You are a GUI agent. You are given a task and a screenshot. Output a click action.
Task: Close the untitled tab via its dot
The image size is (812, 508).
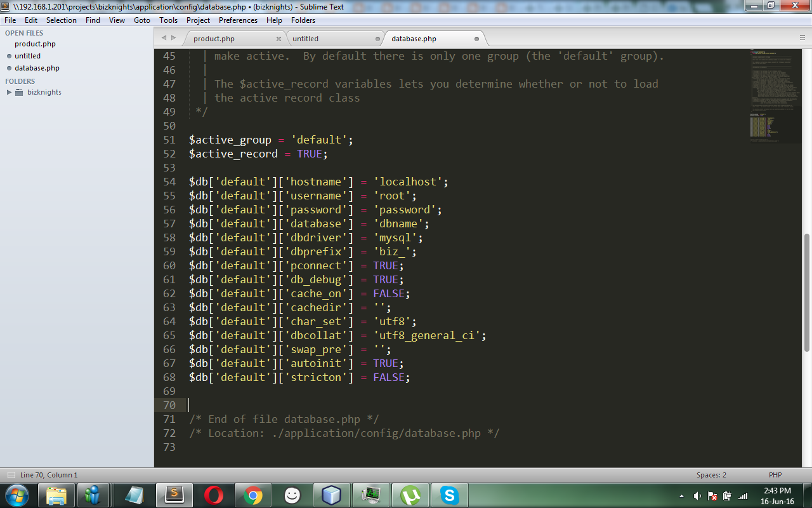point(377,39)
